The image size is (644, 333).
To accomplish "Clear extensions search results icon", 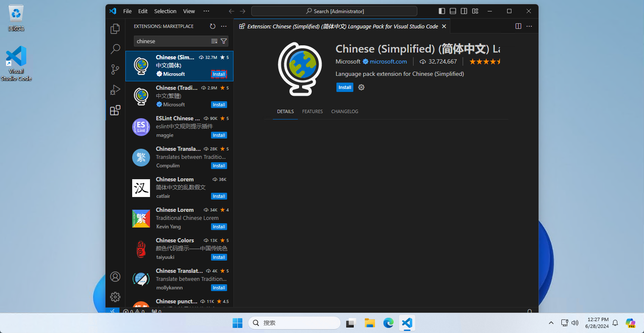I will coord(214,41).
